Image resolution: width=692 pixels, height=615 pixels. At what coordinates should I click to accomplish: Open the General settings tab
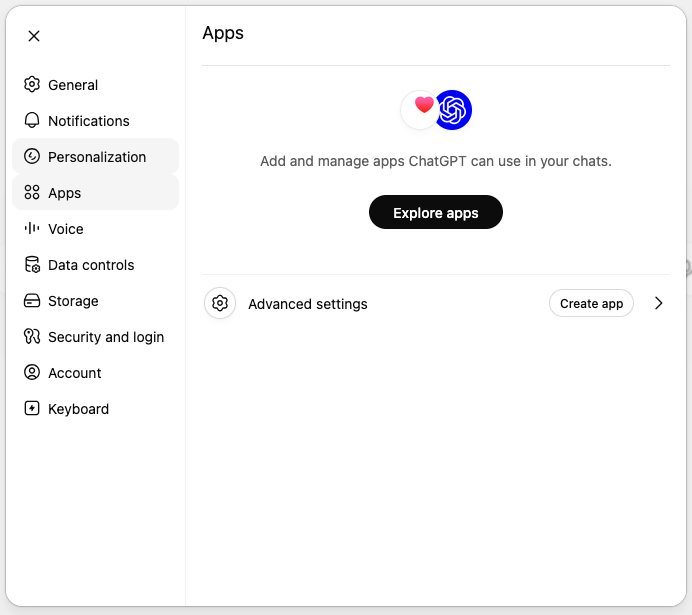pos(95,85)
